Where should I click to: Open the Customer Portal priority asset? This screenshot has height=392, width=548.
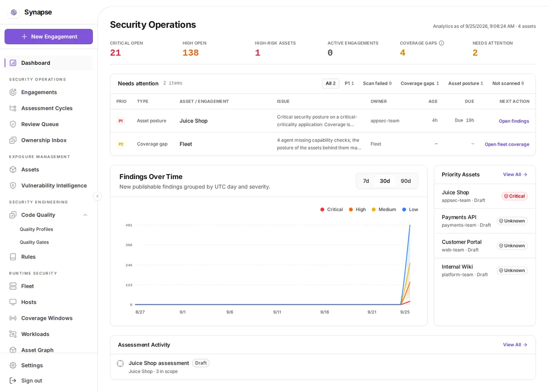pos(485,245)
